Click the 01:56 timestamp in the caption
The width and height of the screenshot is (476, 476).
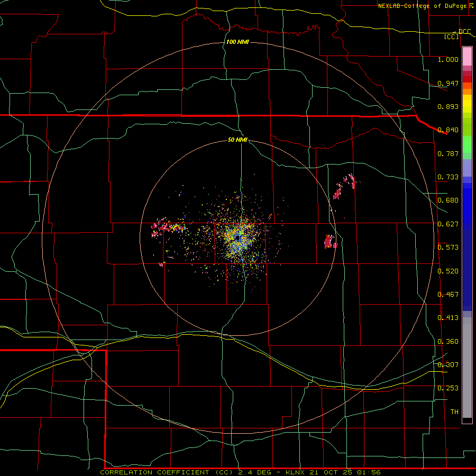pos(369,472)
